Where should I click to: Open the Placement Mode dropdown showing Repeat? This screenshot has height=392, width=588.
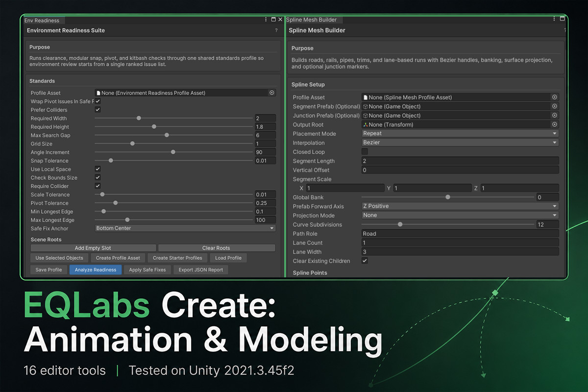[x=460, y=133]
